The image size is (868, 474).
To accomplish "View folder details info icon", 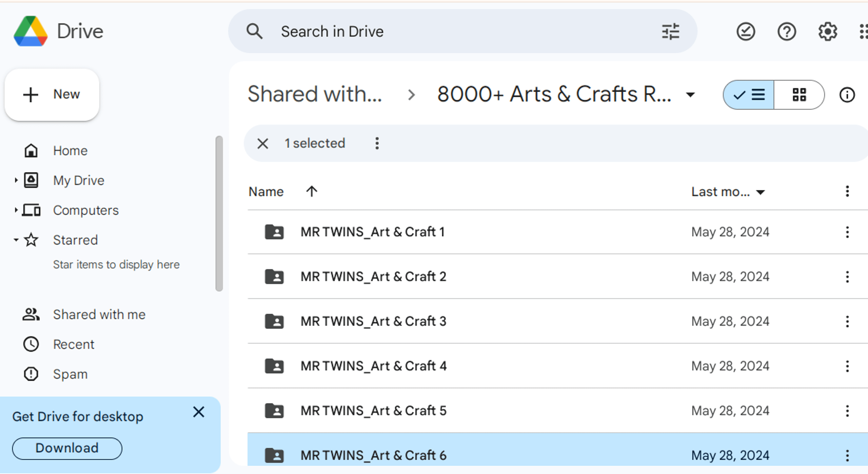I will click(x=847, y=95).
